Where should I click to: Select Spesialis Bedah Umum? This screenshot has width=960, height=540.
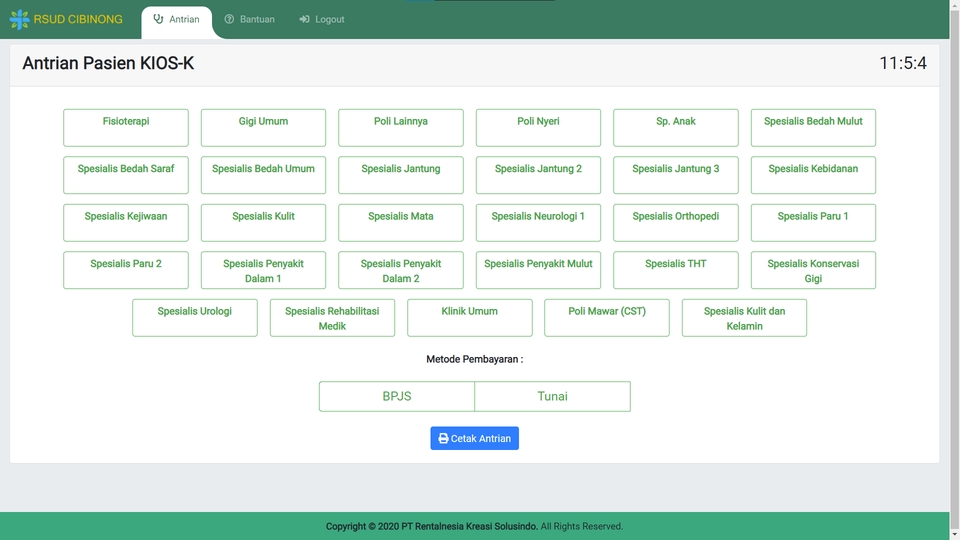(x=263, y=175)
